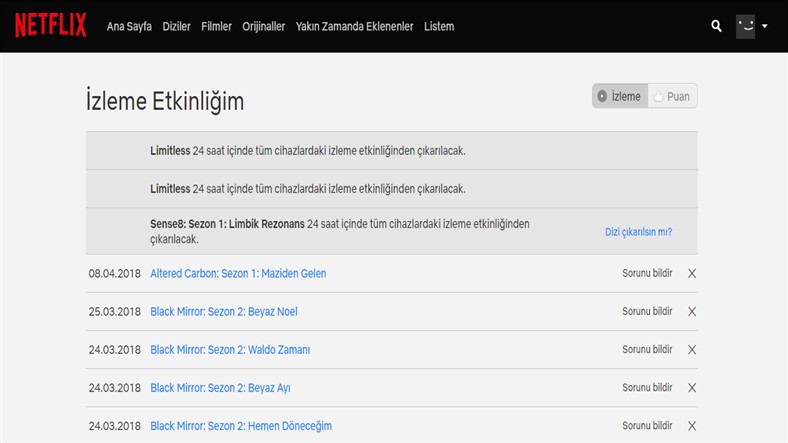
Task: Click the date 25.03.2018
Action: pyautogui.click(x=115, y=312)
